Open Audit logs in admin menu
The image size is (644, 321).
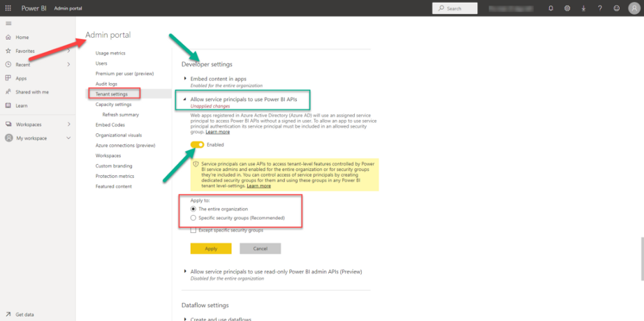[106, 84]
